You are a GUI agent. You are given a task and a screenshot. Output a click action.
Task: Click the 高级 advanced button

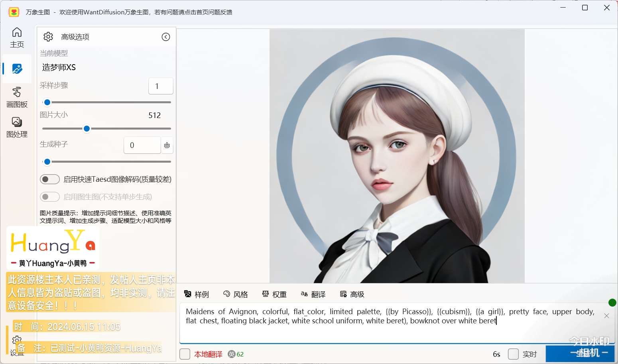click(x=352, y=294)
